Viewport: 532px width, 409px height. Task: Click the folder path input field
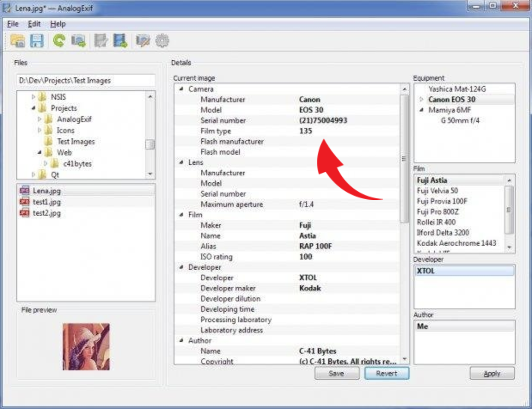click(86, 80)
